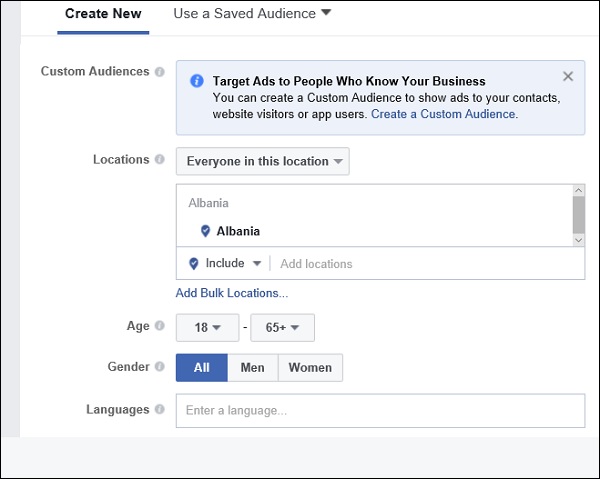Open the minimum age 18 dropdown
This screenshot has width=600, height=479.
[207, 327]
